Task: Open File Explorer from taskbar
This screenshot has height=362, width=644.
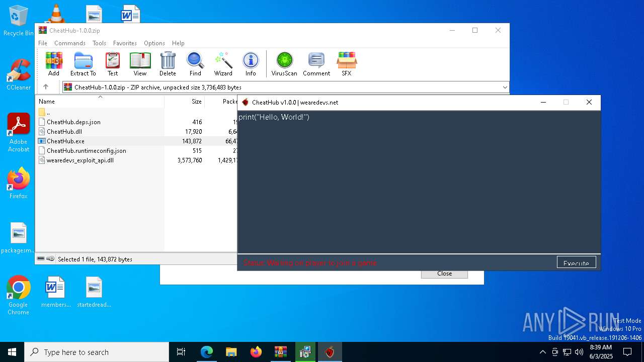Action: [x=231, y=352]
